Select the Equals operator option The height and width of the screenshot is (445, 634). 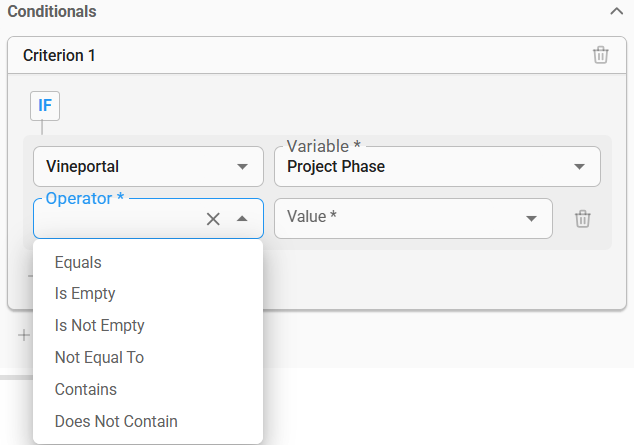coord(79,262)
